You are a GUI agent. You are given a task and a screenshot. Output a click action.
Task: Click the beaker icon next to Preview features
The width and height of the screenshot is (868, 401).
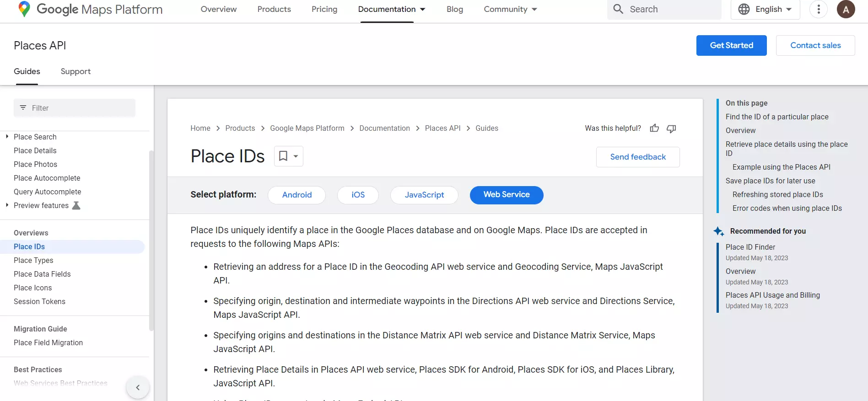coord(76,206)
